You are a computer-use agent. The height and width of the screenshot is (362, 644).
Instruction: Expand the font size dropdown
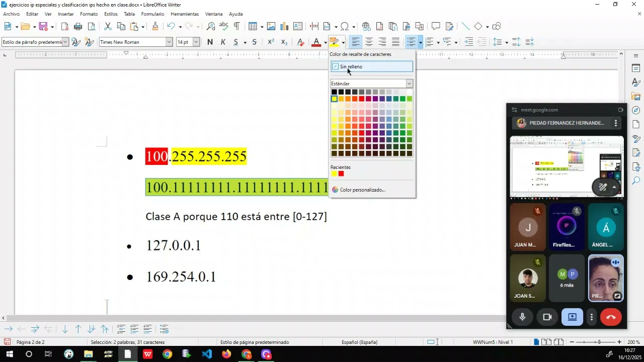tap(196, 42)
